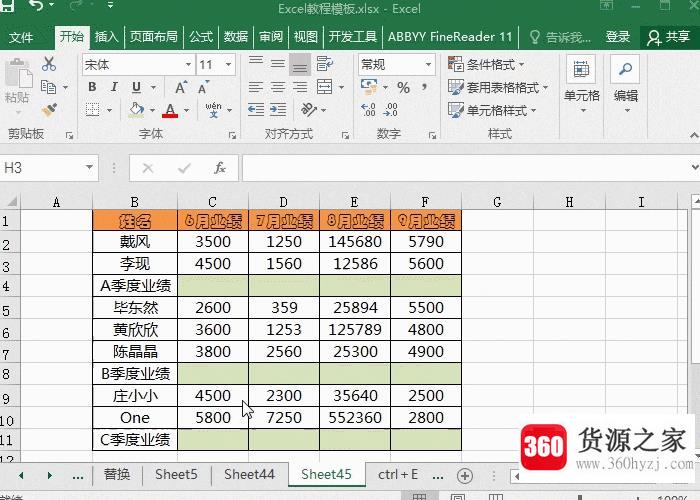Click the 共享 Share button
The height and width of the screenshot is (500, 700).
[668, 37]
